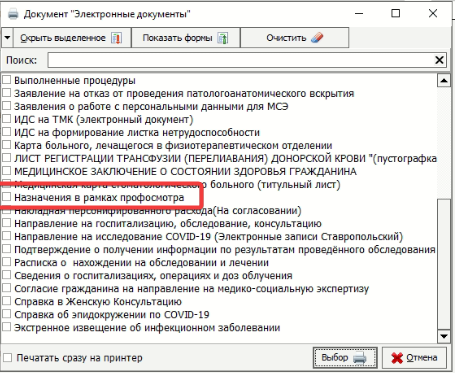Viewport: 455px width, 373px height.
Task: Select text Подтверждение о получении информации
Action: tap(225, 250)
